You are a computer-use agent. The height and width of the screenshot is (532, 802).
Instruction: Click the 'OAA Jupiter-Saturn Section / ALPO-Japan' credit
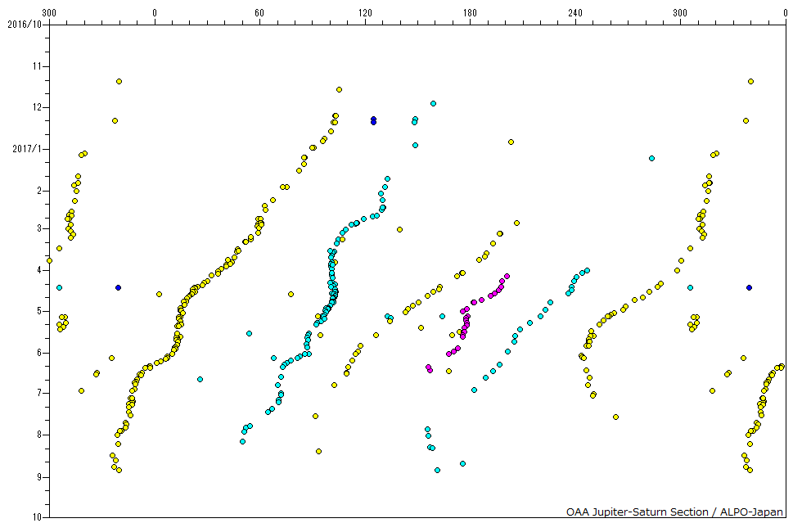click(x=674, y=512)
